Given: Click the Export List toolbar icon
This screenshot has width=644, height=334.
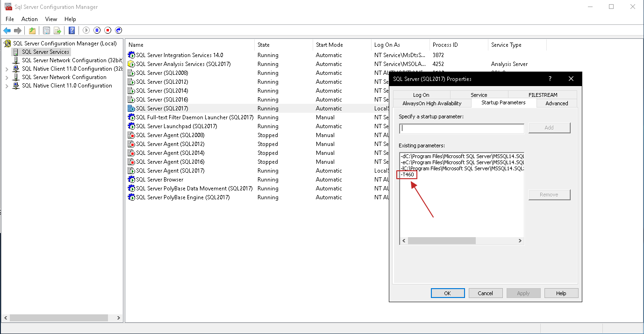Looking at the screenshot, I should point(57,30).
